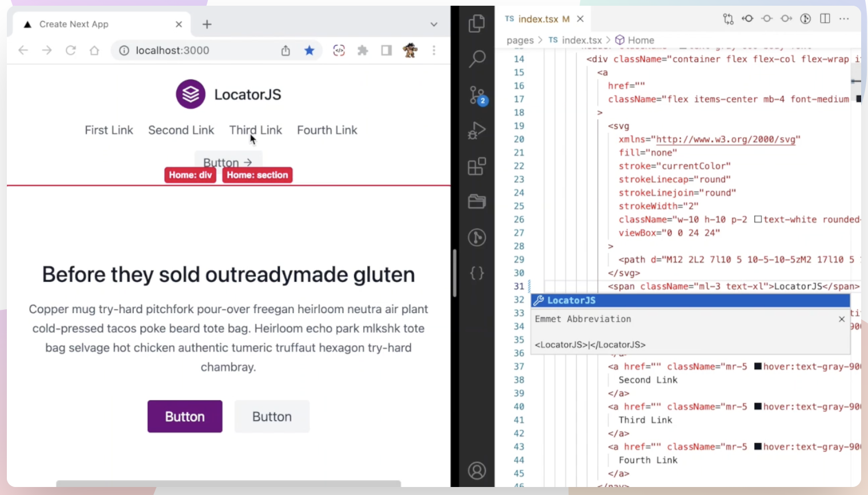The width and height of the screenshot is (868, 495).
Task: Open the Fourth Link nav item
Action: click(327, 130)
